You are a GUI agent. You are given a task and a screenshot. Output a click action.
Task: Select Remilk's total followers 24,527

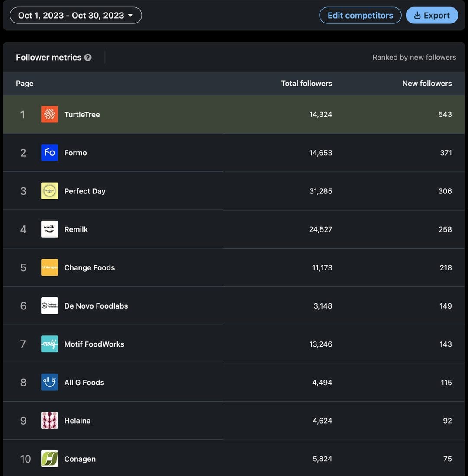pyautogui.click(x=320, y=229)
